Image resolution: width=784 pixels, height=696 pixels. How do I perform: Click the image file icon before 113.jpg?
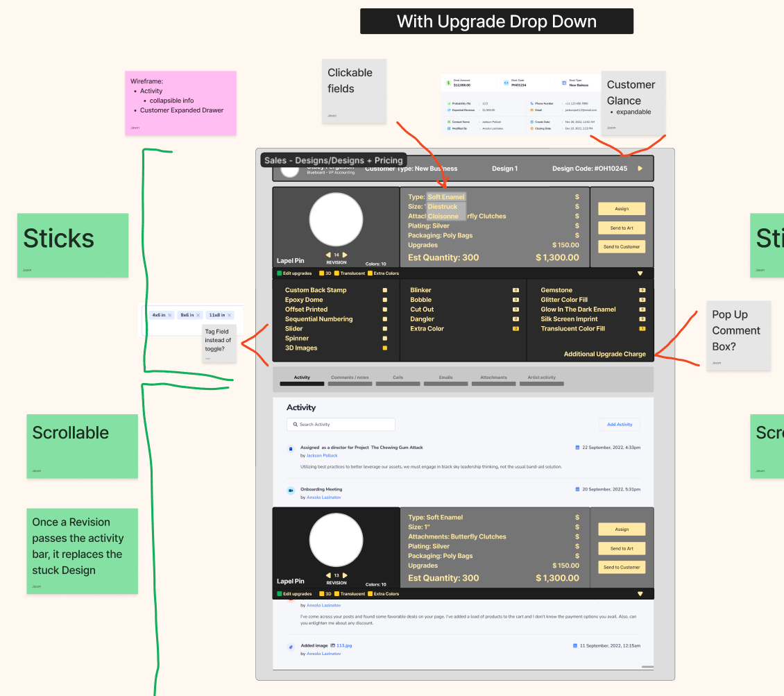click(333, 645)
